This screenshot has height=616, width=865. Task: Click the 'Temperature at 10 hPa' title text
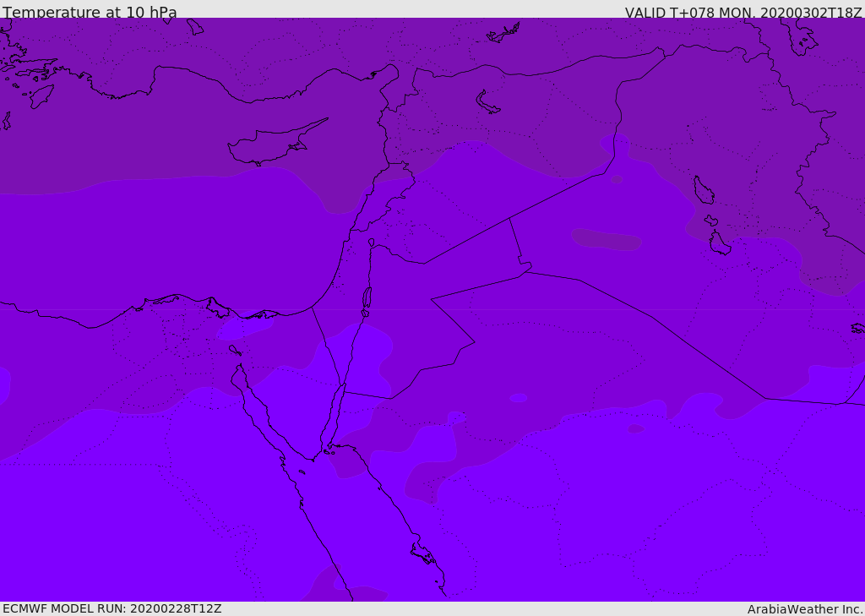(x=90, y=12)
